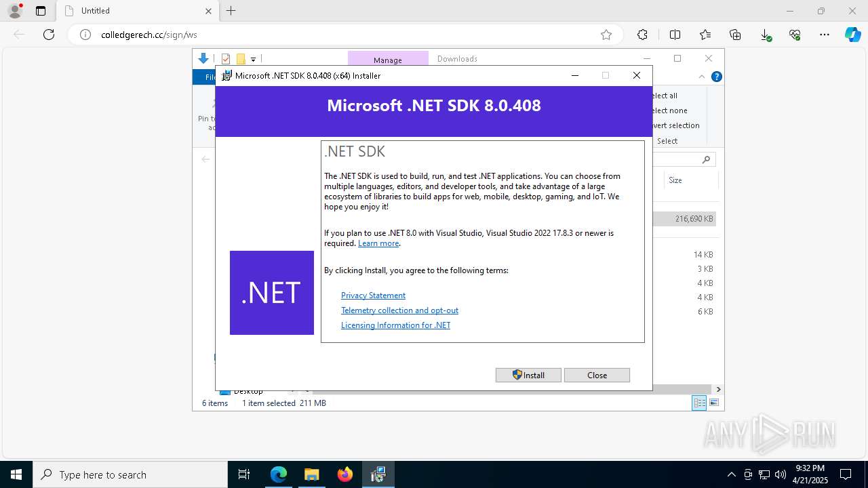
Task: Click Select none in Explorer ribbon
Action: 670,110
